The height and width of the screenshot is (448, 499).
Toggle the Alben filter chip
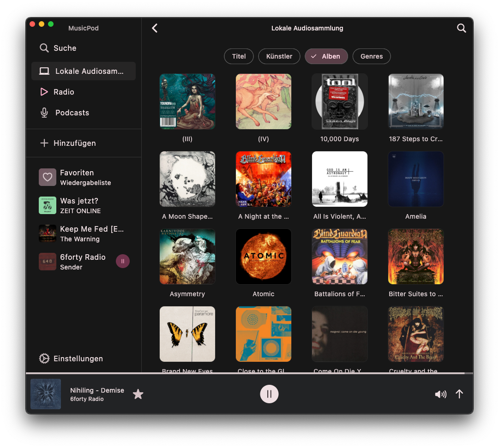[x=326, y=56]
